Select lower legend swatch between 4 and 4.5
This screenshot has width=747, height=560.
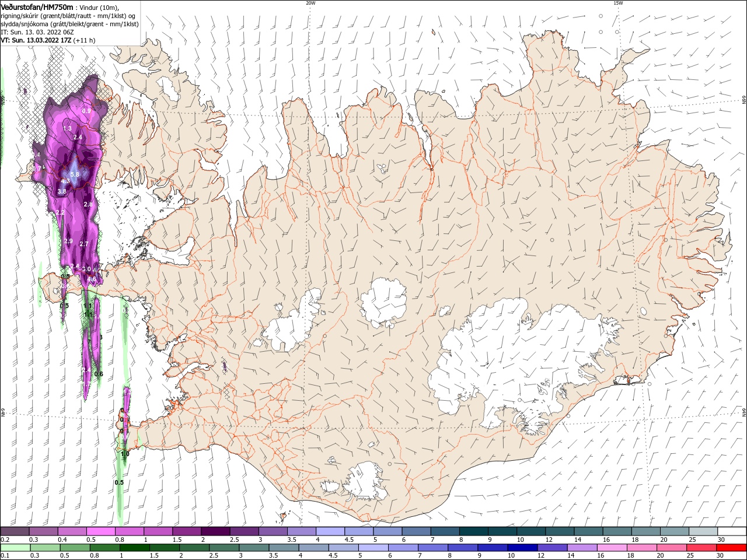click(313, 548)
